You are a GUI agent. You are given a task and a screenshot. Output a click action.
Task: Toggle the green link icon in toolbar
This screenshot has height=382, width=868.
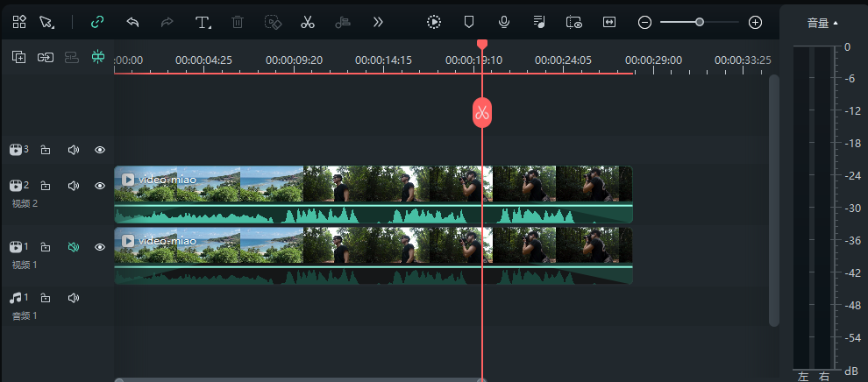click(x=97, y=22)
